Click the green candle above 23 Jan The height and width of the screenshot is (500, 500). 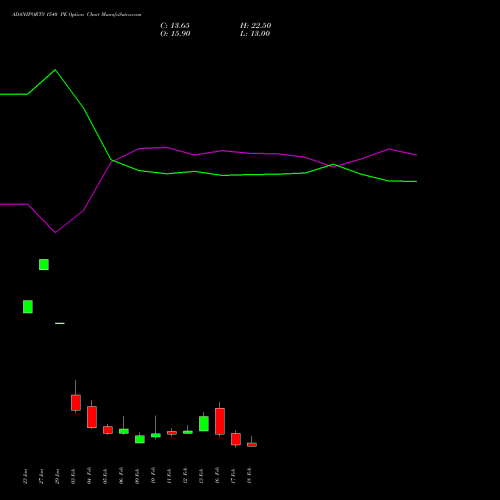[x=28, y=307]
